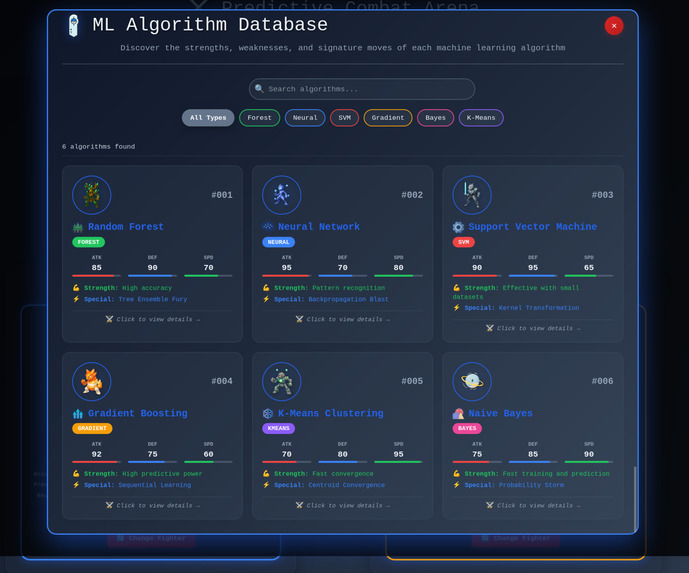689x573 pixels.
Task: Close the ML Algorithm Database dialog
Action: (x=614, y=25)
